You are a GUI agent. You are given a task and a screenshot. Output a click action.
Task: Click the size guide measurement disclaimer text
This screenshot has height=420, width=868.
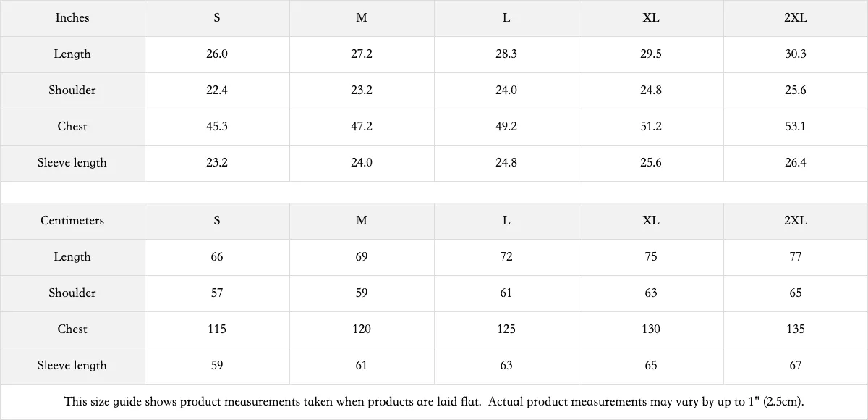pyautogui.click(x=434, y=401)
